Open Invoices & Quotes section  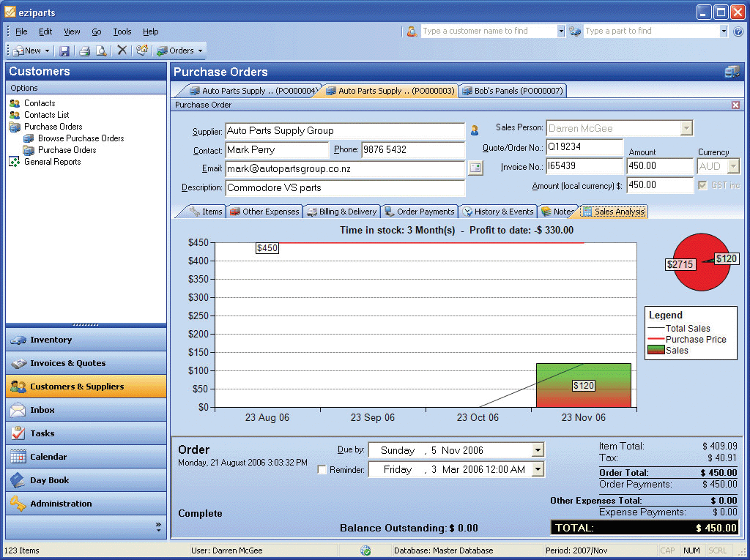click(86, 363)
